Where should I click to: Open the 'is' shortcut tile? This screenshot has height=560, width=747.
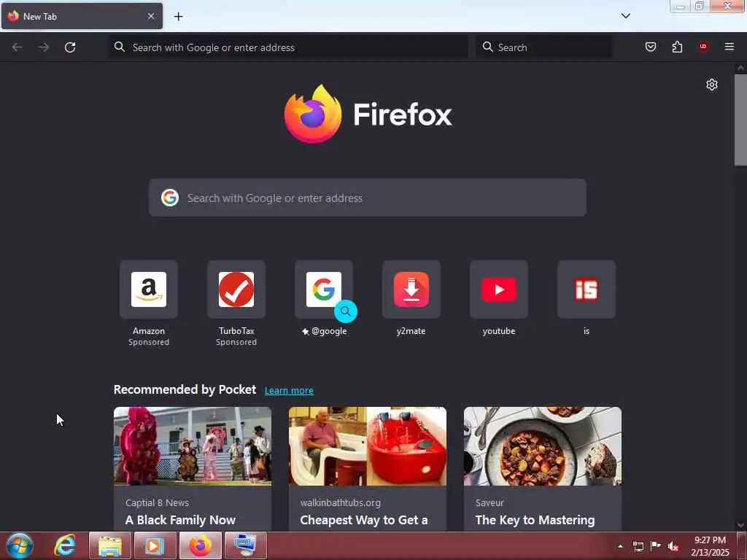pos(587,289)
